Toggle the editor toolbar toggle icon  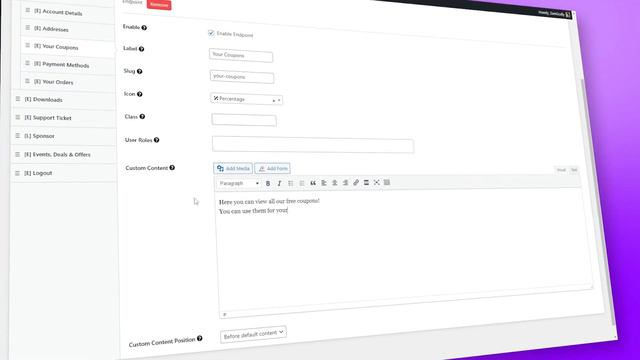[387, 182]
